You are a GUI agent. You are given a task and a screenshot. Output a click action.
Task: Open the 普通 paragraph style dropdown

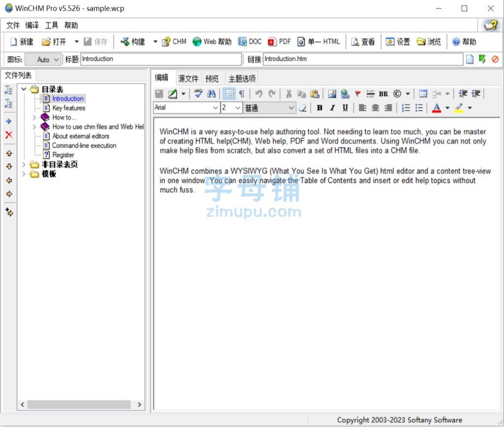click(291, 108)
